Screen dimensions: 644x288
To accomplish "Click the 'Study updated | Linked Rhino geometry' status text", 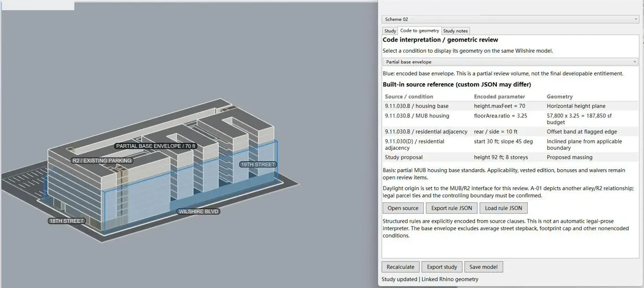I will [x=430, y=279].
